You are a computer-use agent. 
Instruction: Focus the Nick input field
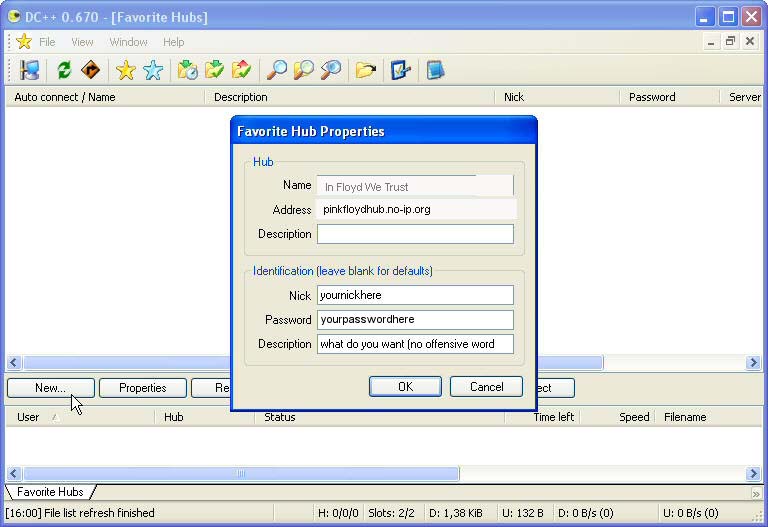[x=415, y=296]
